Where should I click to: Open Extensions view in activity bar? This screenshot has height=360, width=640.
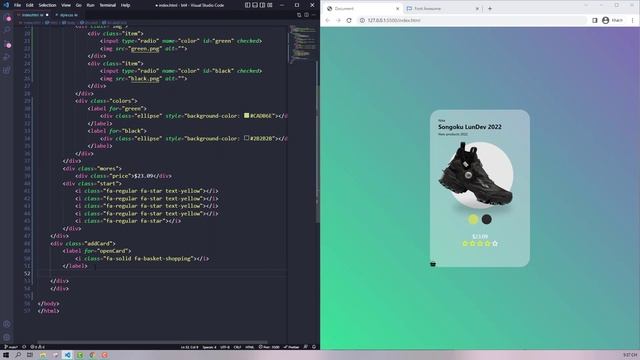pyautogui.click(x=7, y=70)
